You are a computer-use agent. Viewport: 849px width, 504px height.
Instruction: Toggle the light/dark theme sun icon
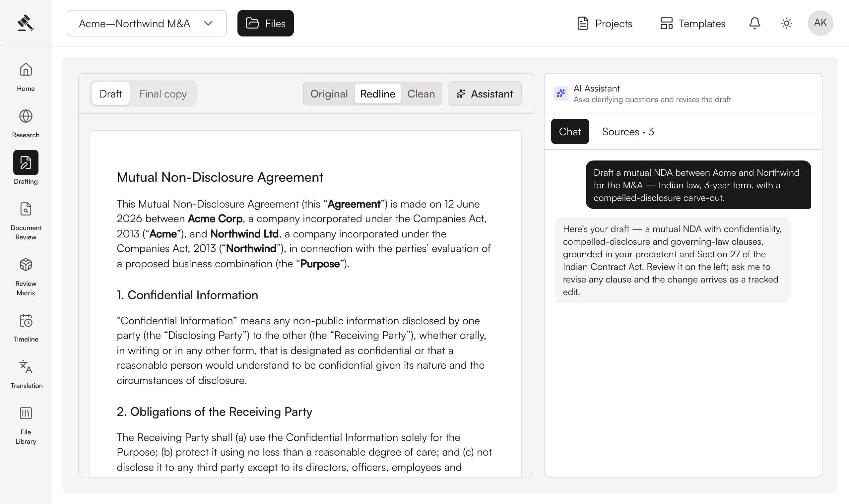pos(787,23)
